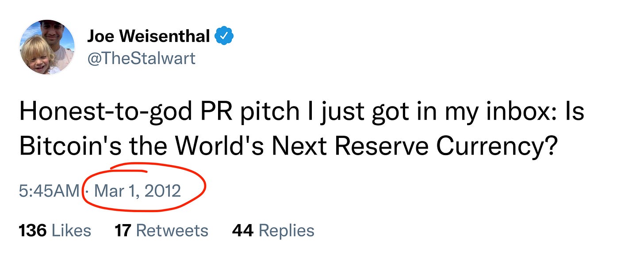Click the bold number 136

(33, 230)
